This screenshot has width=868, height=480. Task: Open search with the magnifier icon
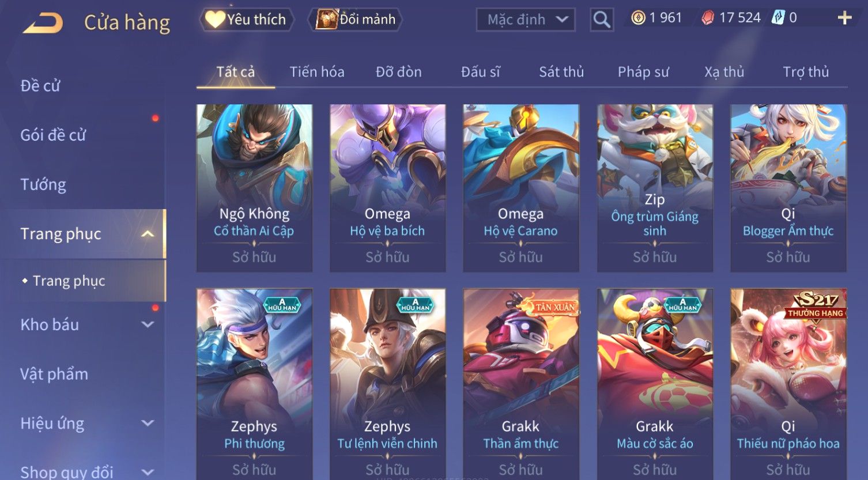(x=601, y=20)
